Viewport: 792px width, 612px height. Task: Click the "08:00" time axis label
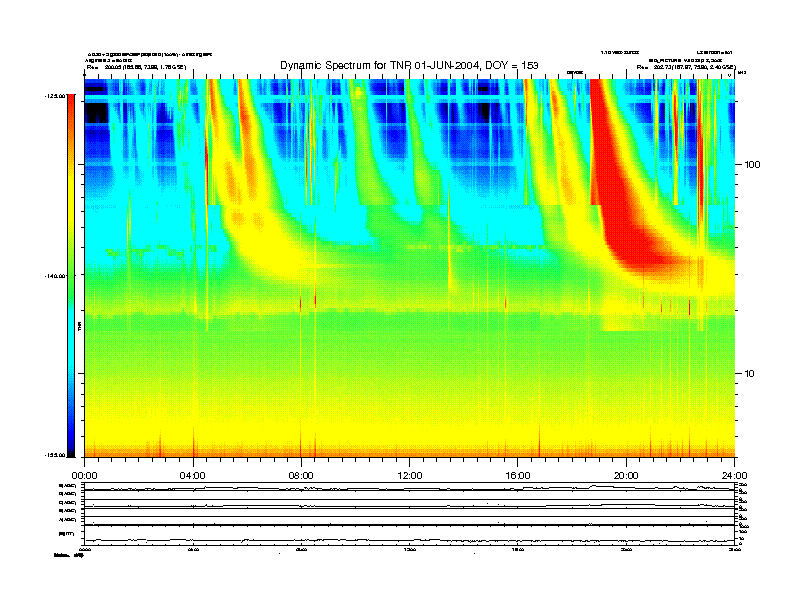coord(301,476)
